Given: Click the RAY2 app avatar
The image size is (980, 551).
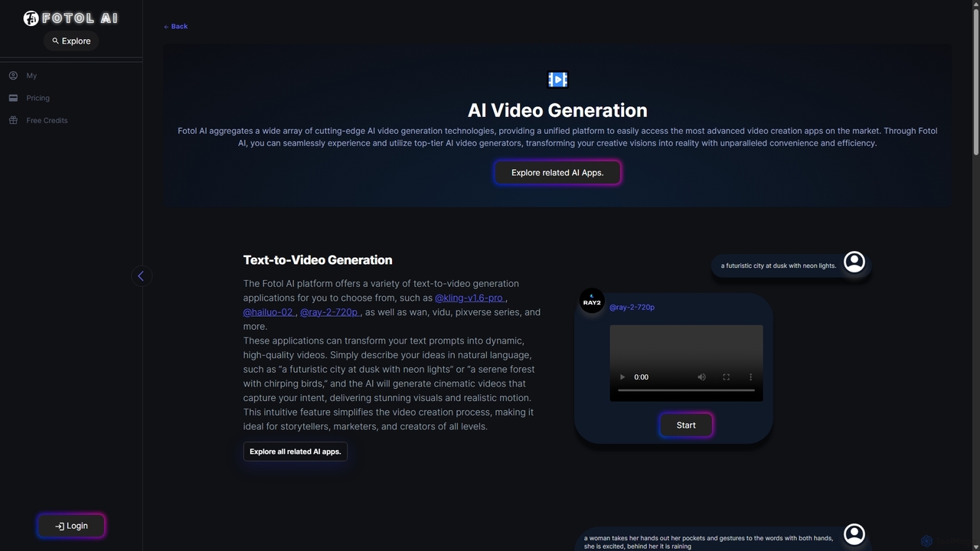Looking at the screenshot, I should coord(592,301).
